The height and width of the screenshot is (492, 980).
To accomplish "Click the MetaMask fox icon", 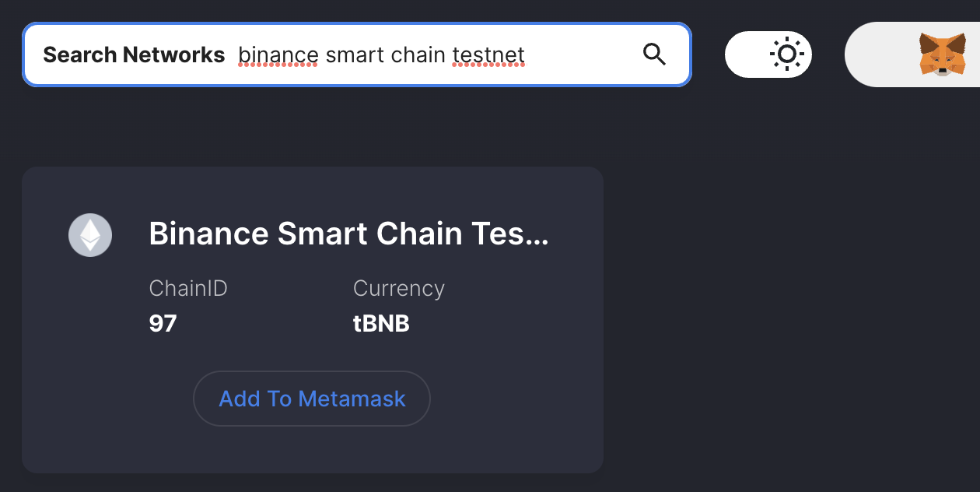I will (x=943, y=54).
